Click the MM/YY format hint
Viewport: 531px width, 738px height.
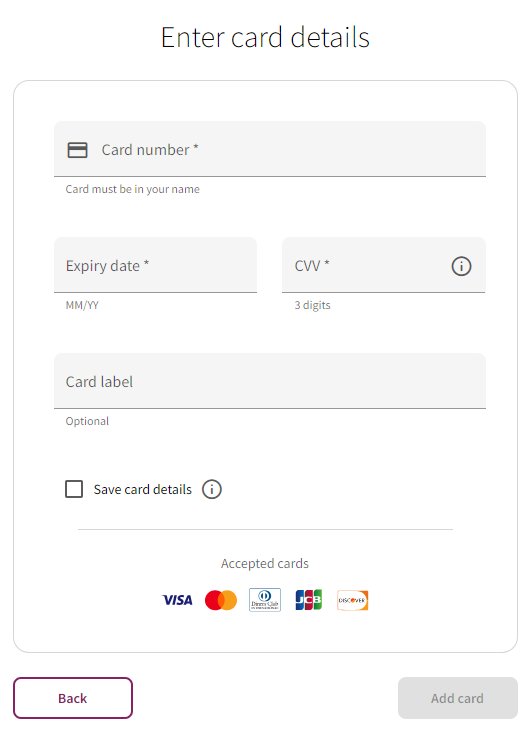pyautogui.click(x=82, y=305)
